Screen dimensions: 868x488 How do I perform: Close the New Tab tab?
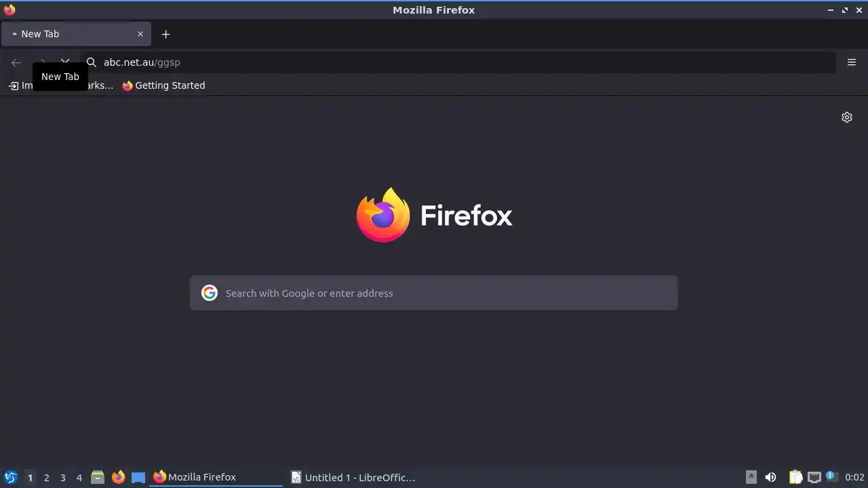(x=140, y=34)
